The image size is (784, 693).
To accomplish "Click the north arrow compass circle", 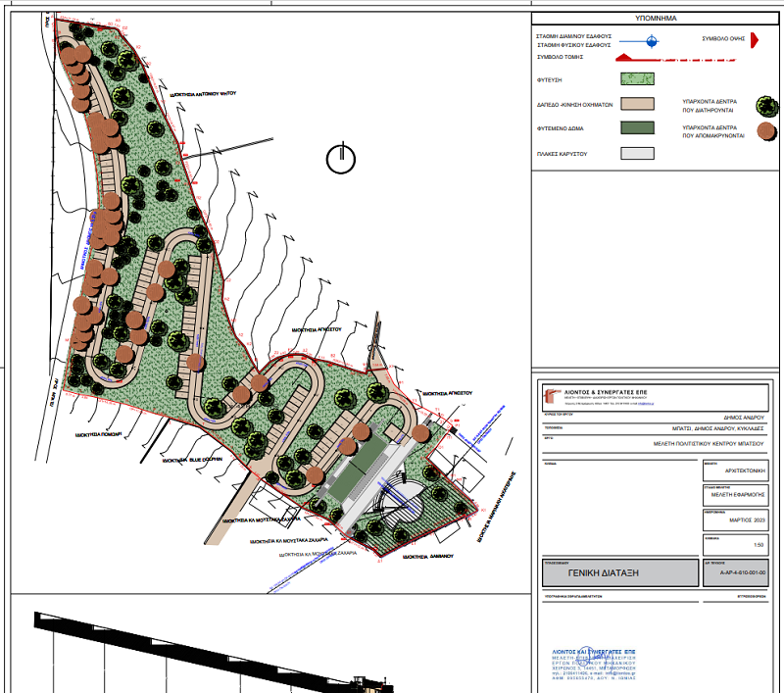I will click(x=340, y=158).
